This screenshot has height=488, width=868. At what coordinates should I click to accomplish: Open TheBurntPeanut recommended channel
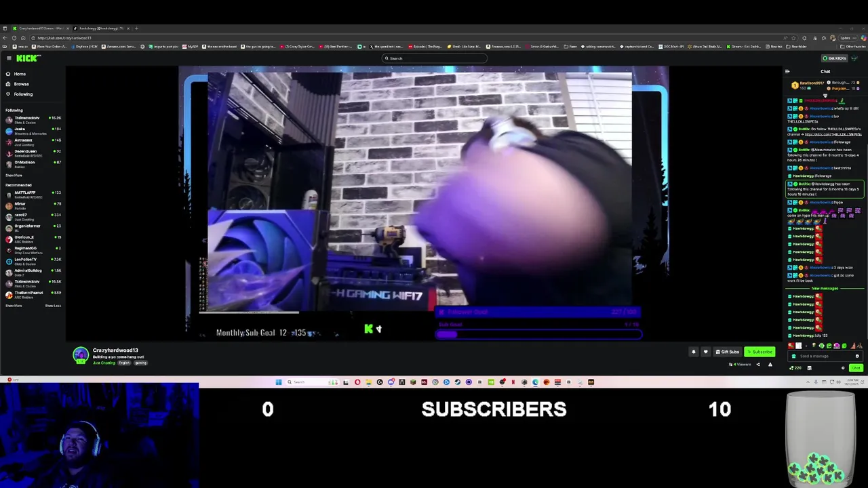click(33, 293)
